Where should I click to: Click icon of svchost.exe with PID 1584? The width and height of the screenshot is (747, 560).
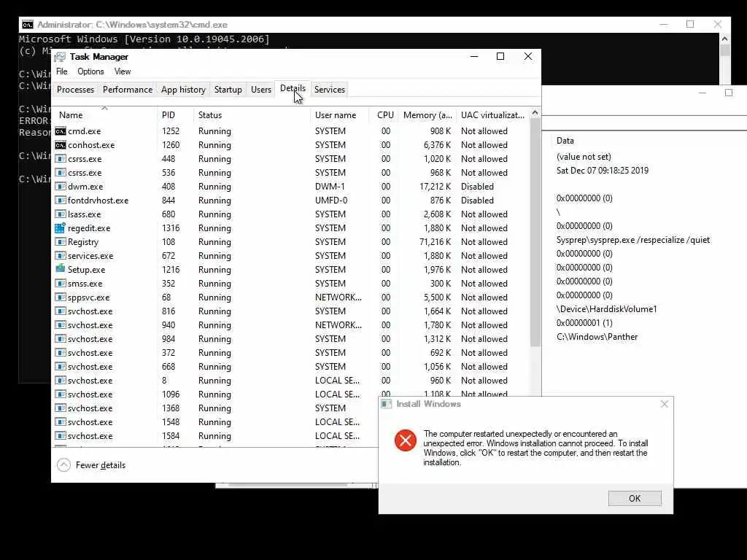[61, 436]
